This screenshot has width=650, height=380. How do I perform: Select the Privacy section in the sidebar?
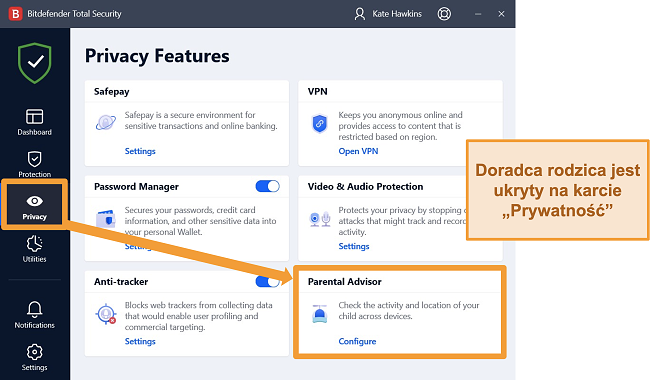[34, 207]
